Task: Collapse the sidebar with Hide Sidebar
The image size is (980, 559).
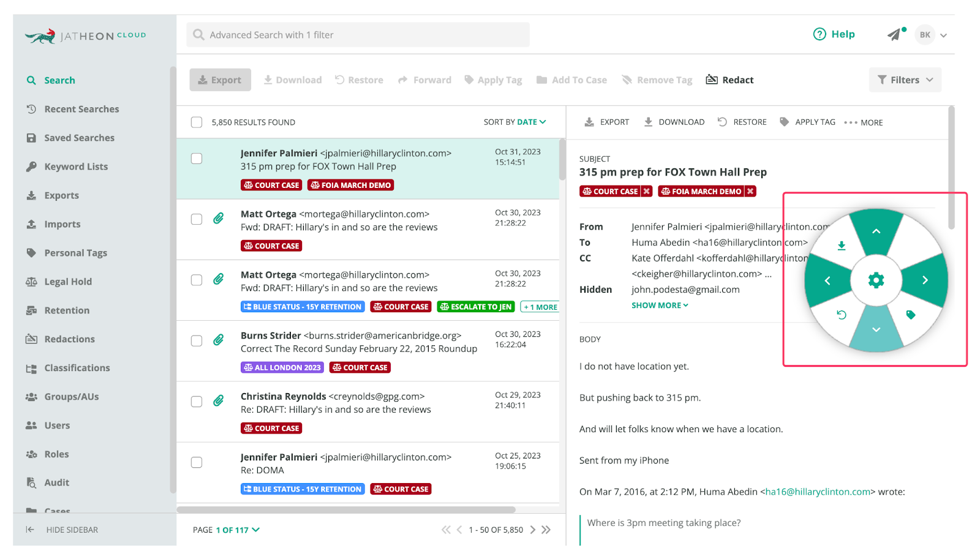Action: [x=62, y=530]
